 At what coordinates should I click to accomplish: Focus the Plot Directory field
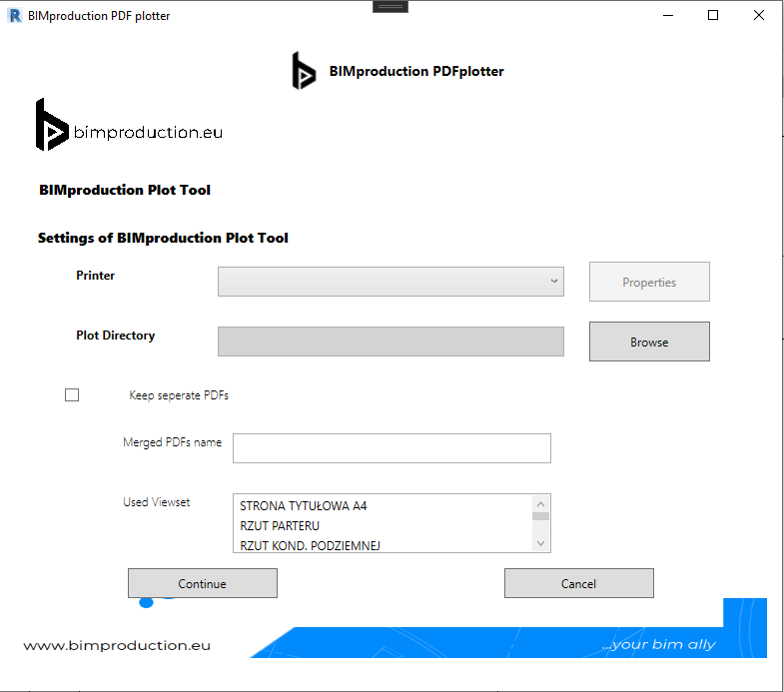point(391,342)
